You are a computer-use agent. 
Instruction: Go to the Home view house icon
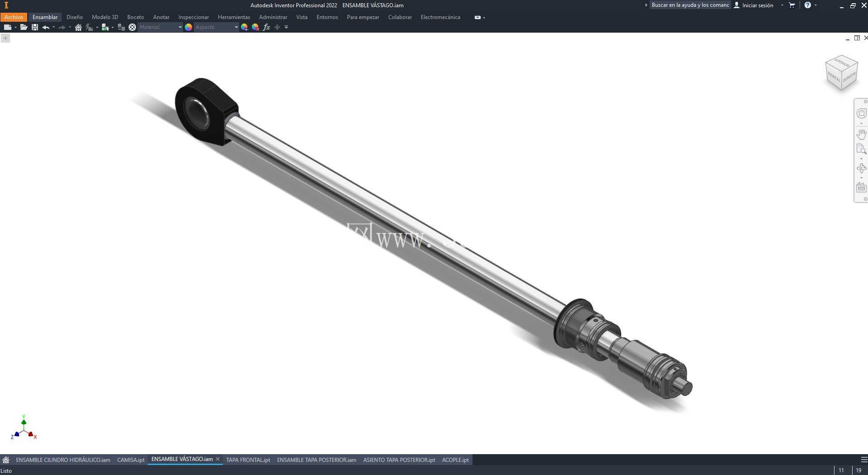tap(78, 27)
